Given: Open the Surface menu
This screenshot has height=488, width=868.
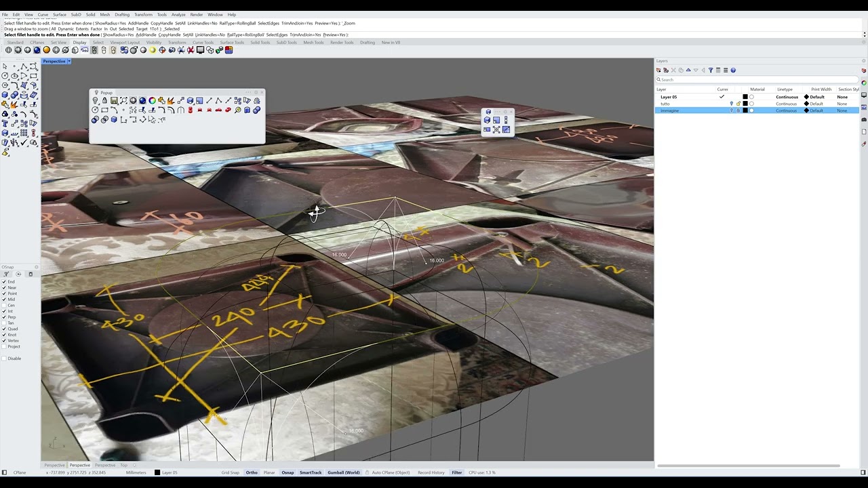Looking at the screenshot, I should pyautogui.click(x=60, y=14).
